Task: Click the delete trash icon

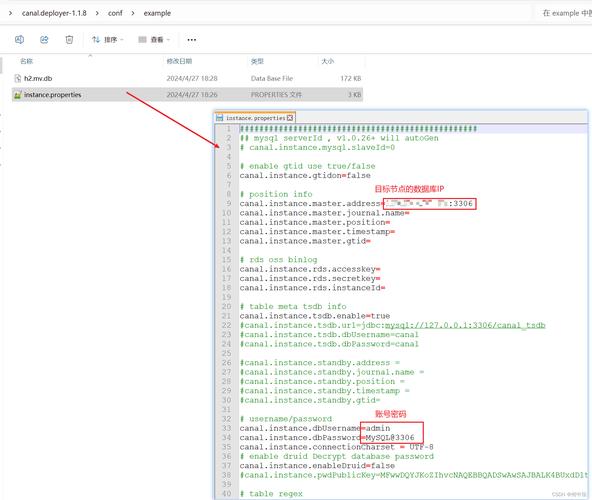Action: pos(69,39)
